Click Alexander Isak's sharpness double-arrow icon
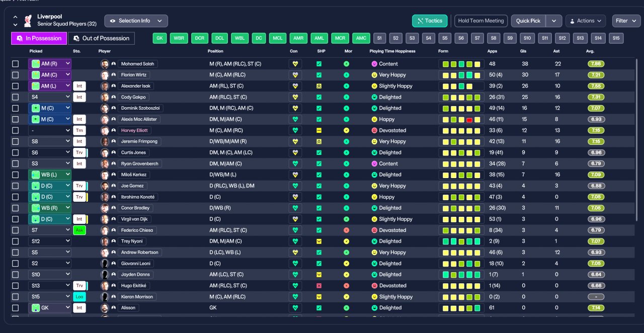This screenshot has width=644, height=333. pyautogui.click(x=319, y=86)
